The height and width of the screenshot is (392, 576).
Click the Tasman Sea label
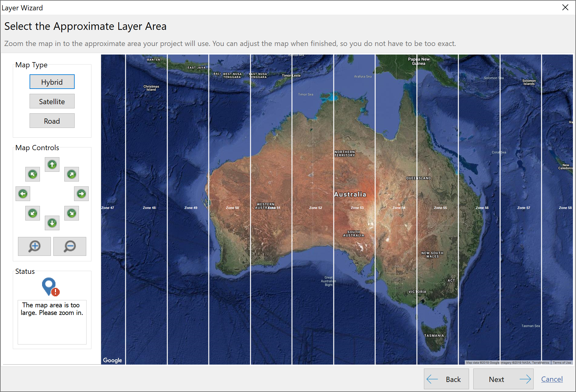(x=531, y=326)
